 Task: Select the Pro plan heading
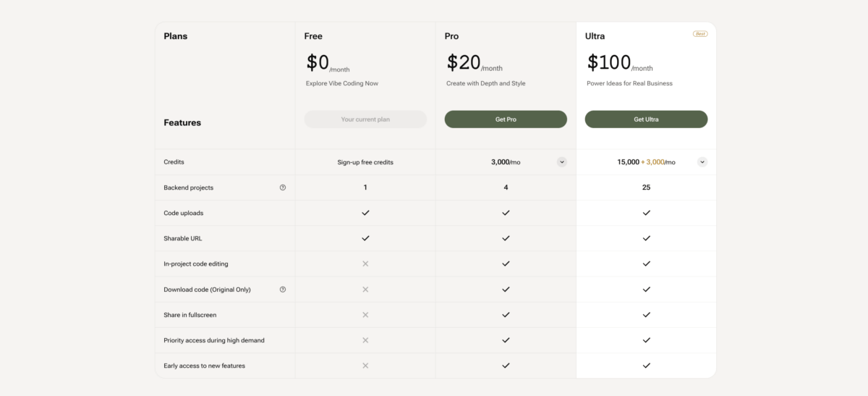pyautogui.click(x=452, y=36)
